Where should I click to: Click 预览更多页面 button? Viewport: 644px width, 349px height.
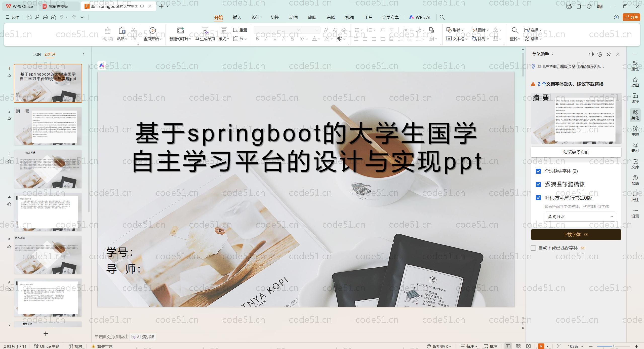pos(576,152)
